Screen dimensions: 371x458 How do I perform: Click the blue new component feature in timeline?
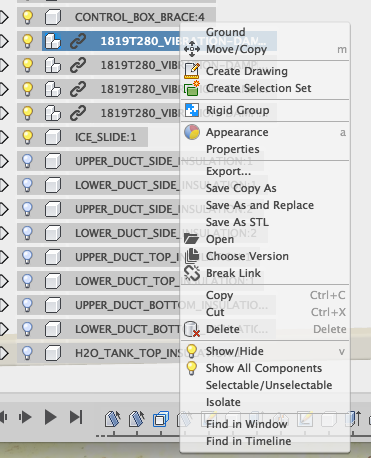pos(161,419)
